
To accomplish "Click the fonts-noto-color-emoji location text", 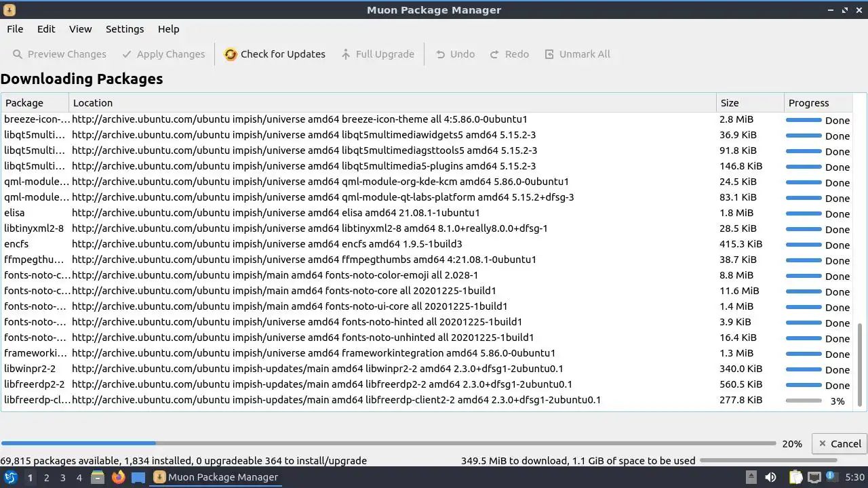I will pos(275,275).
